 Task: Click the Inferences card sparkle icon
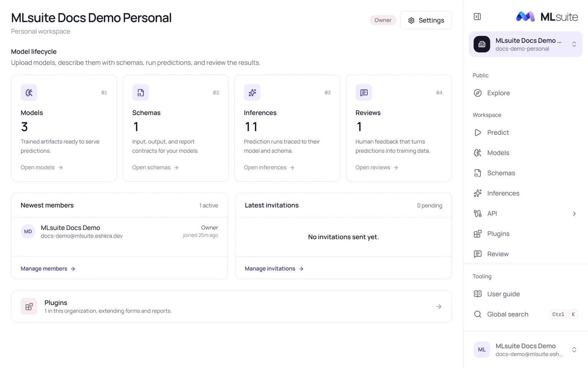(x=252, y=92)
